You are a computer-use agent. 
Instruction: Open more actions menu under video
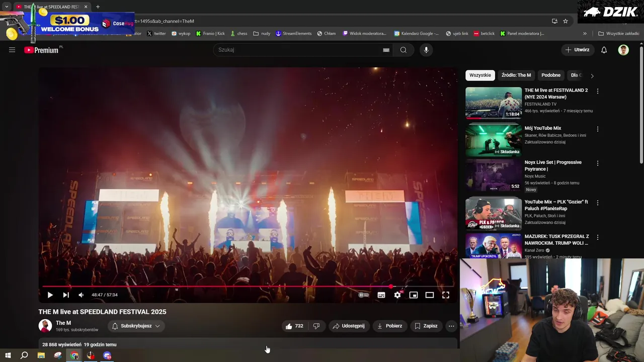451,326
